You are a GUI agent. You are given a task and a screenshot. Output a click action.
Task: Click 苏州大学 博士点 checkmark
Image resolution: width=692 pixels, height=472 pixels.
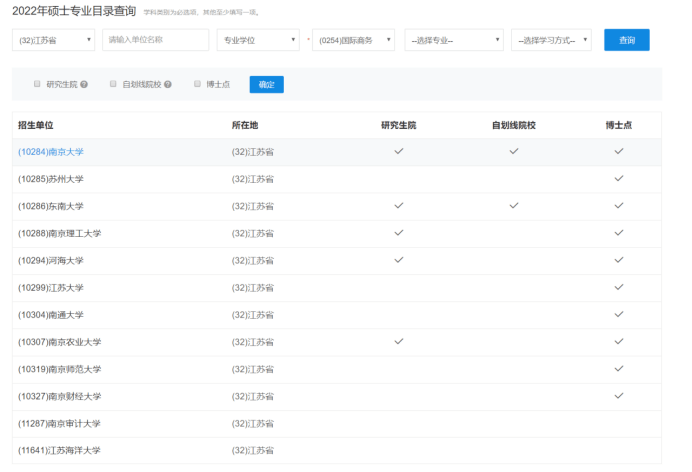(619, 178)
